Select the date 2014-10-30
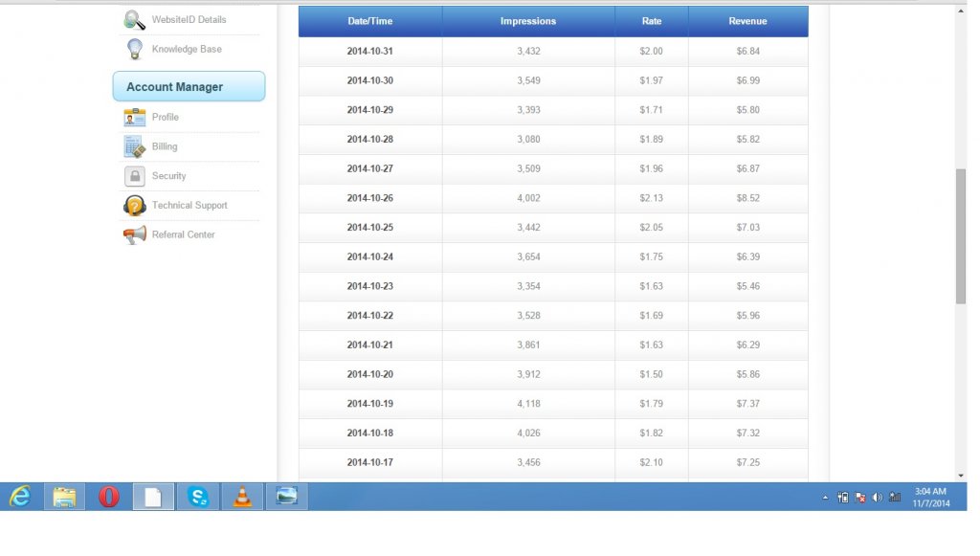 370,80
